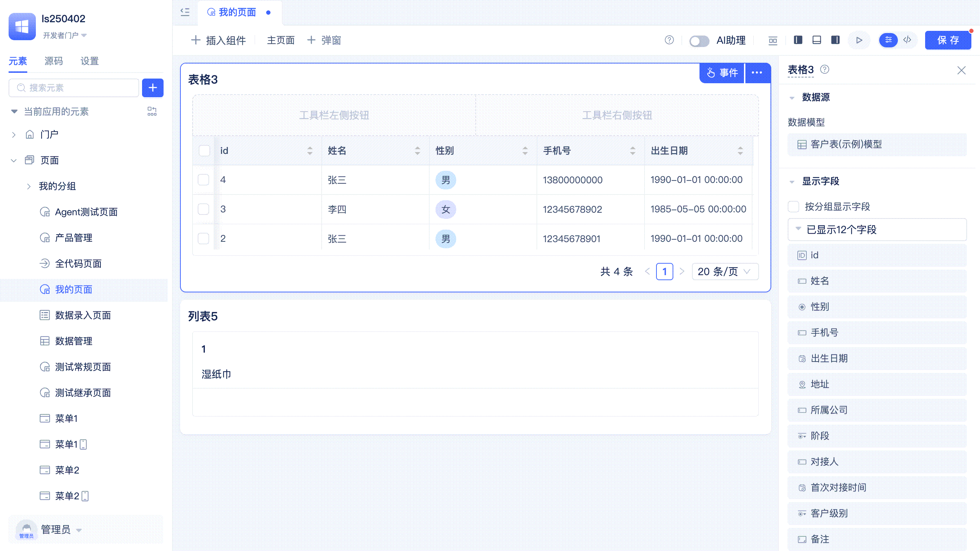
Task: Switch to the 源码 tab
Action: tap(54, 61)
